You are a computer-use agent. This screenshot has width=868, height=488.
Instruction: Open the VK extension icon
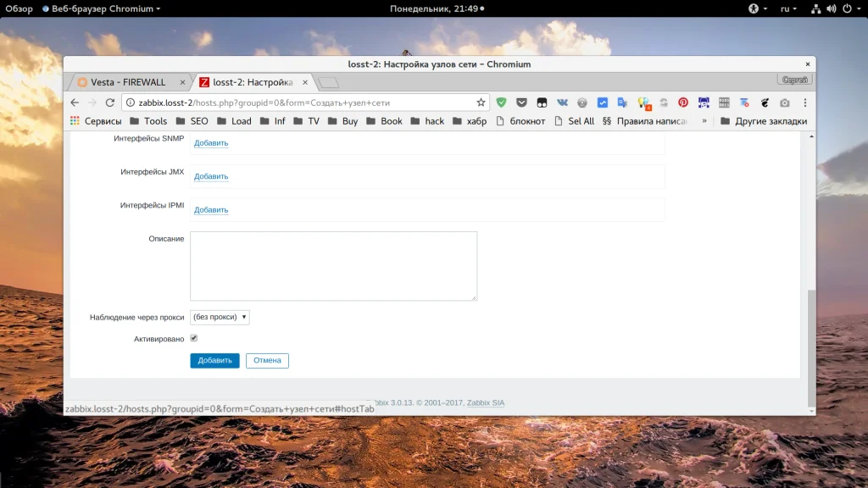(x=561, y=103)
